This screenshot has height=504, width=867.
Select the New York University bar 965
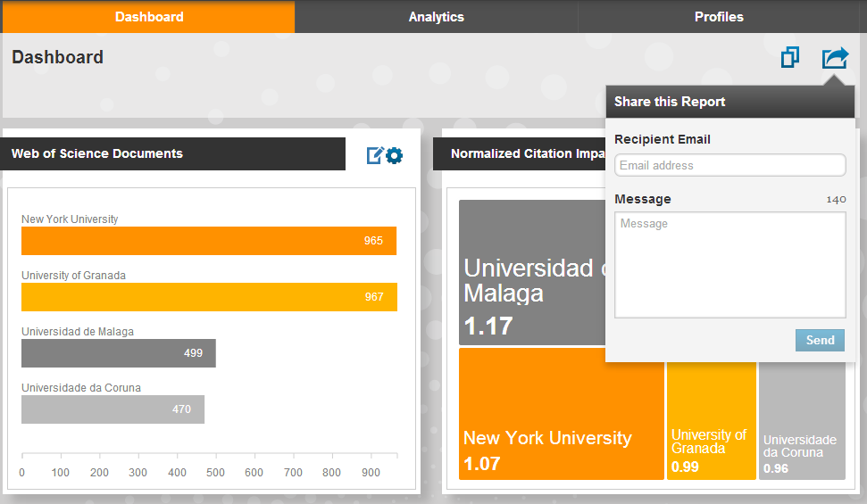coord(209,241)
